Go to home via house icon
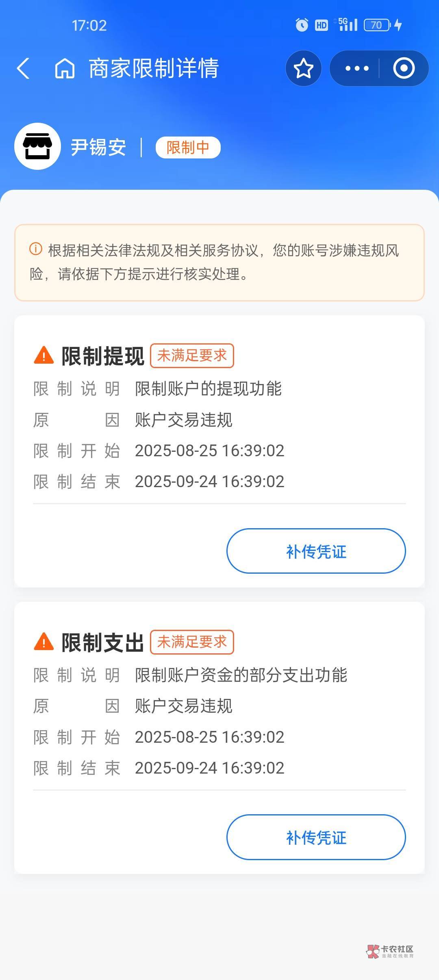 65,68
